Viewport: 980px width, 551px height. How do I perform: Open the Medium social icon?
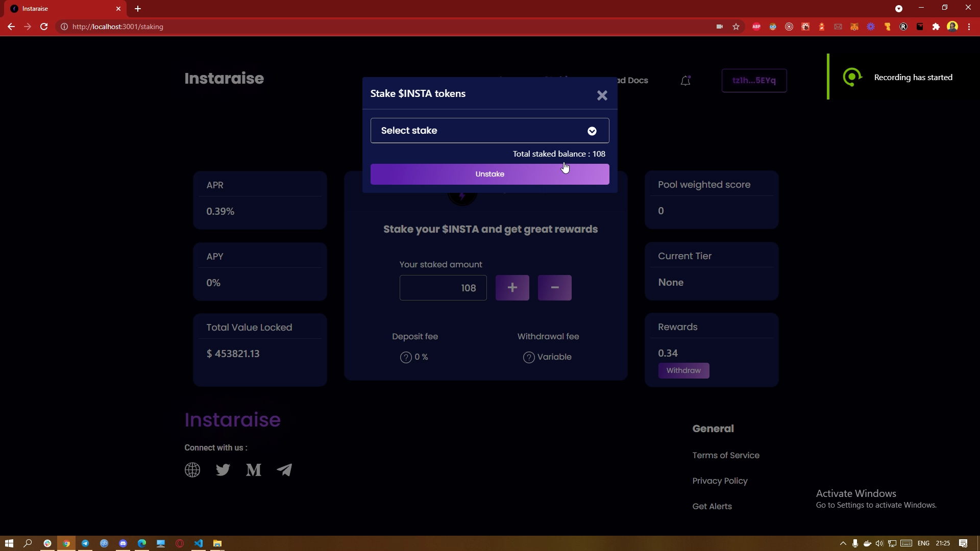(254, 470)
